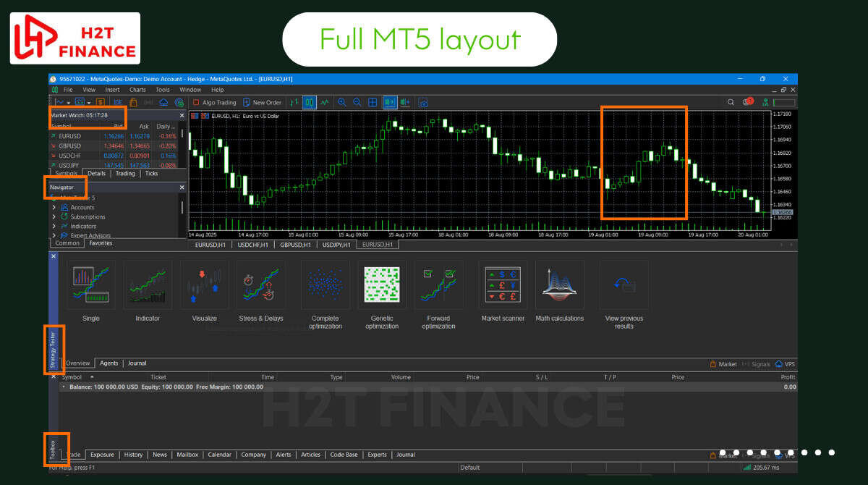This screenshot has height=485, width=868.
Task: Open the Charts menu
Action: point(137,90)
